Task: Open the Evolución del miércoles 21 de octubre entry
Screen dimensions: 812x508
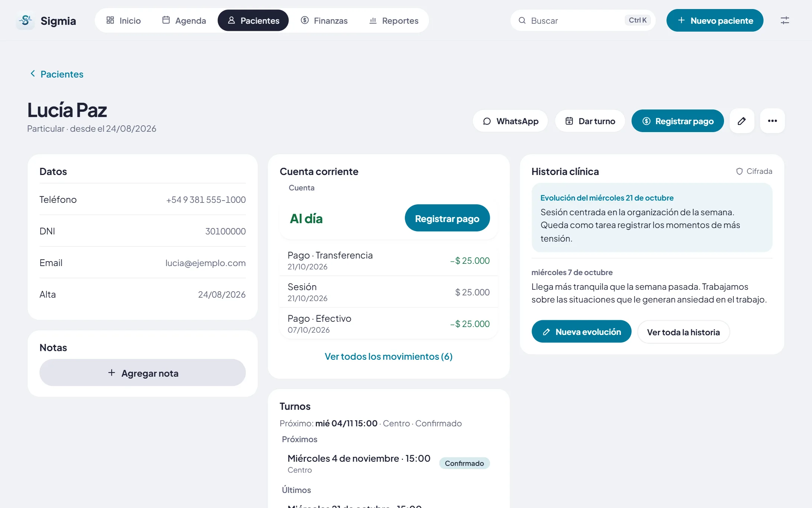Action: 652,217
